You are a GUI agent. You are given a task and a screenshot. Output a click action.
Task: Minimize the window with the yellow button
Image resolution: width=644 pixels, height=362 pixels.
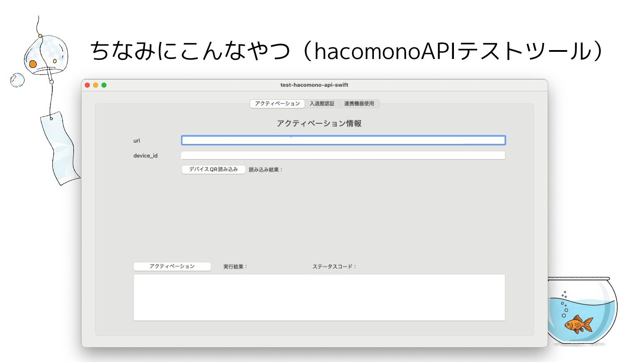[x=96, y=85]
